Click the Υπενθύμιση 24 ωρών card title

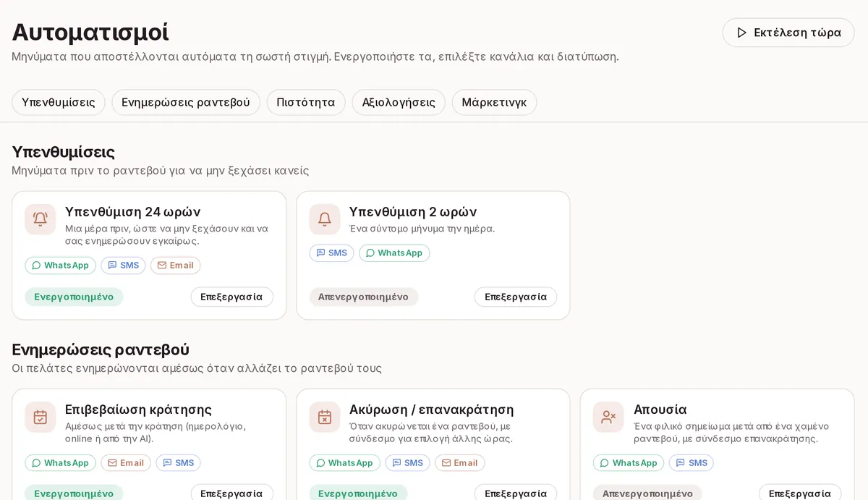132,212
